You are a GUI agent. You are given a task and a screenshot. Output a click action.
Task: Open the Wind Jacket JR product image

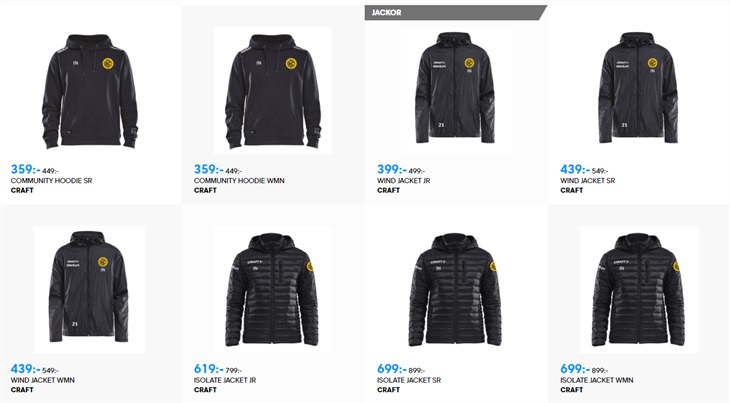[455, 88]
